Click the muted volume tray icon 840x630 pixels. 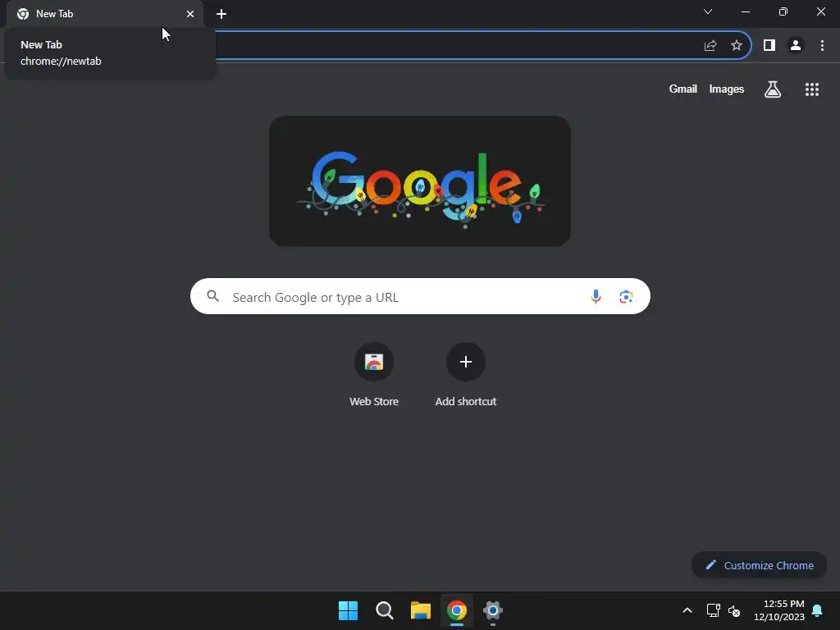(734, 610)
